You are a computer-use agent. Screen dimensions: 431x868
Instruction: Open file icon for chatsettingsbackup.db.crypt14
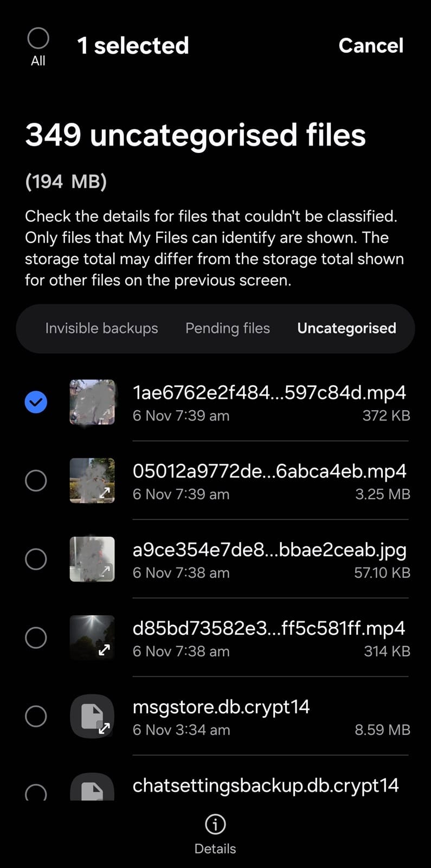(x=92, y=787)
